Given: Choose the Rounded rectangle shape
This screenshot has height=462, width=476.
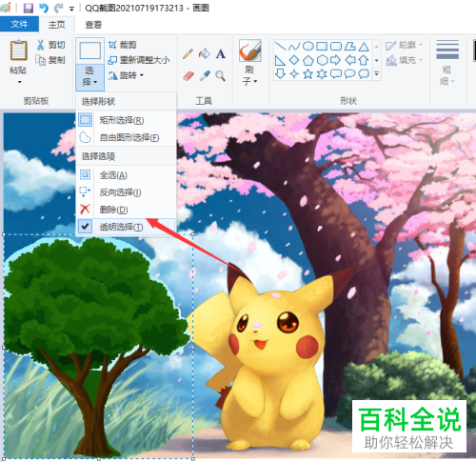Looking at the screenshot, I should tap(336, 47).
